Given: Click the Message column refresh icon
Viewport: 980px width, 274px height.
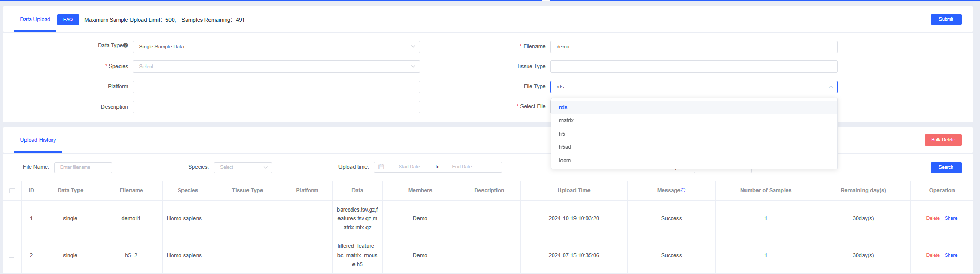Looking at the screenshot, I should (x=683, y=190).
